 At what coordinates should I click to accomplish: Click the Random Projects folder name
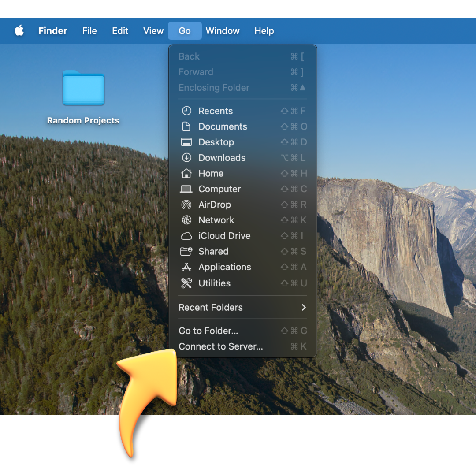point(83,120)
